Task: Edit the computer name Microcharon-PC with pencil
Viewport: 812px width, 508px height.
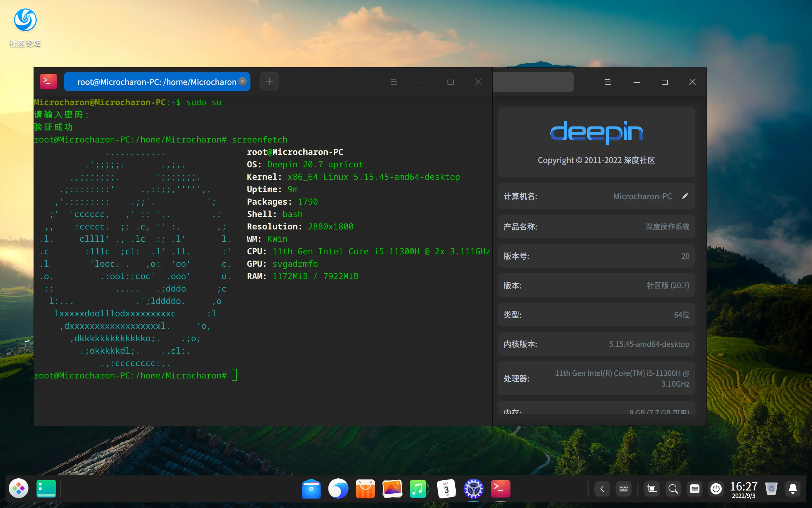Action: coord(685,196)
